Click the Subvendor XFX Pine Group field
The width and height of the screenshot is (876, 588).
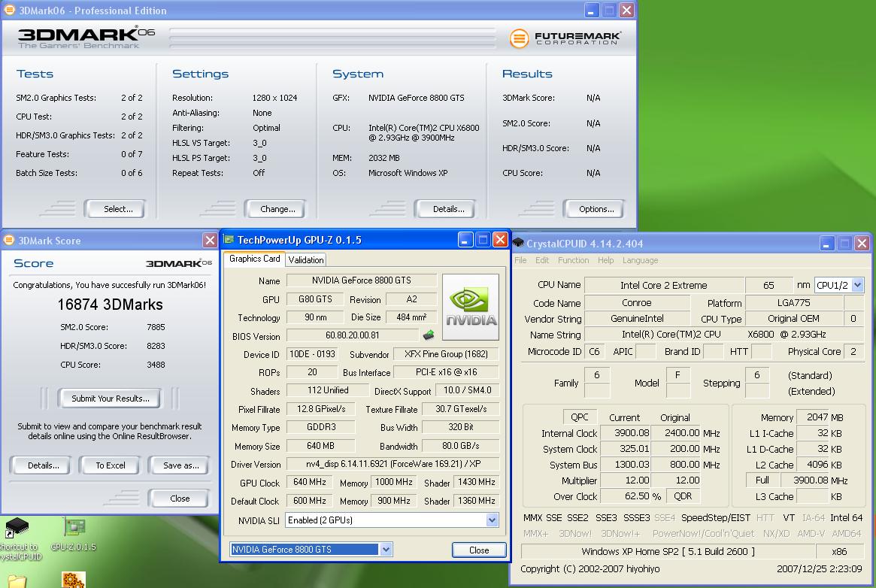(446, 354)
